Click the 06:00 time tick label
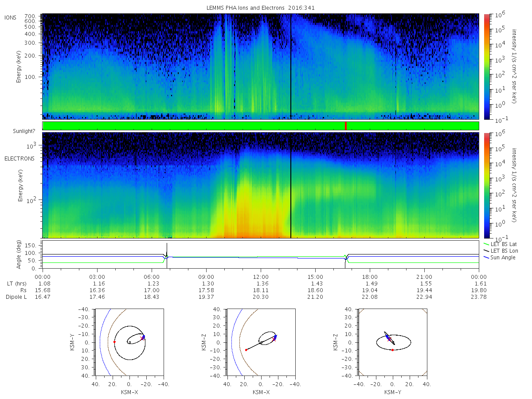 pyautogui.click(x=152, y=277)
